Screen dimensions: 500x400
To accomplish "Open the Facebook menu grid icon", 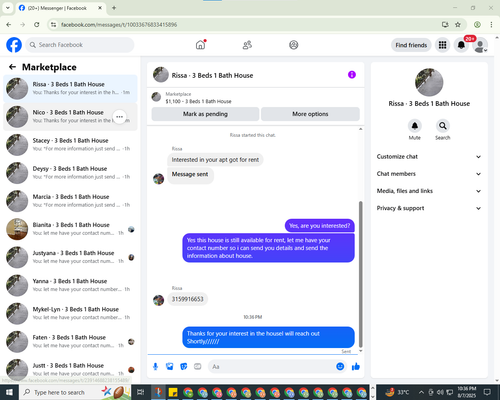I will (442, 45).
